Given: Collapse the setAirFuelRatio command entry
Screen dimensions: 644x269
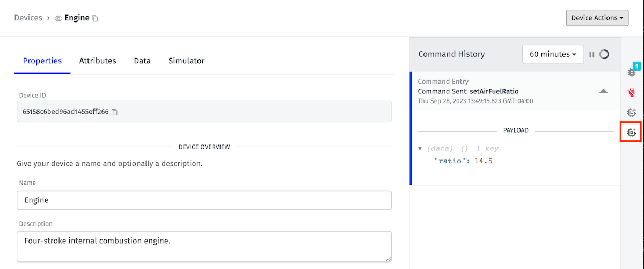Looking at the screenshot, I should 603,91.
